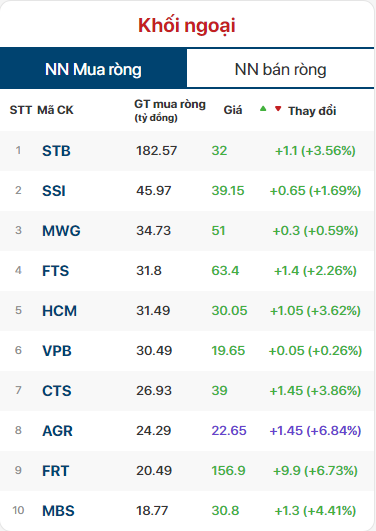Click the Khối ngoại title
The width and height of the screenshot is (376, 531).
187,26
